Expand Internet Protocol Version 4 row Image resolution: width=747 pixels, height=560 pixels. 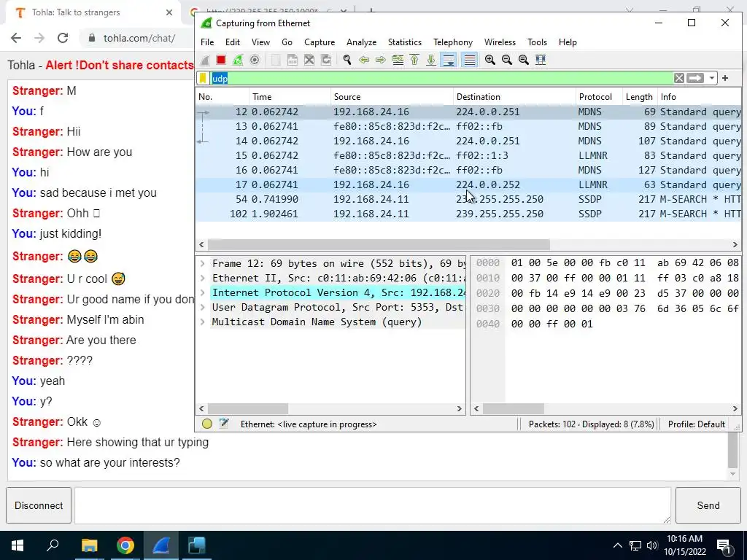click(203, 293)
